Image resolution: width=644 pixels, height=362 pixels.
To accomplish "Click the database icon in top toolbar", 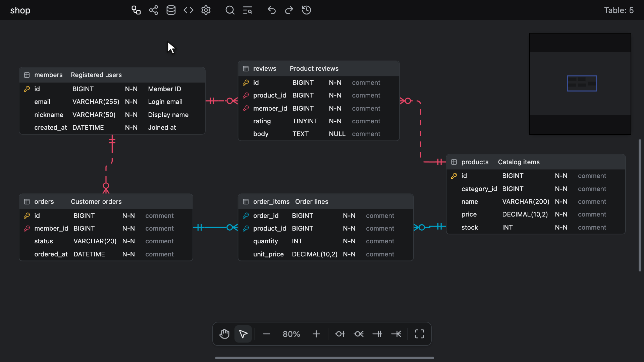I will (171, 10).
